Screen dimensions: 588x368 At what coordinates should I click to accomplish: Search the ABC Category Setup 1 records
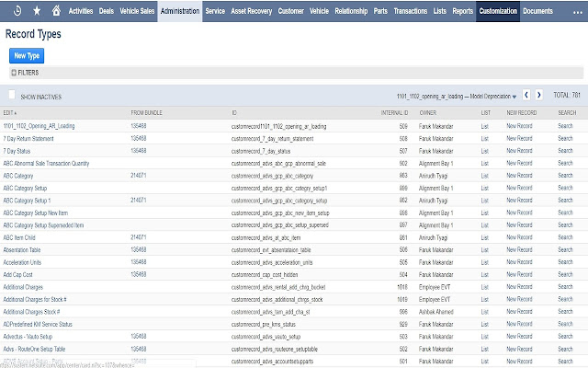565,201
